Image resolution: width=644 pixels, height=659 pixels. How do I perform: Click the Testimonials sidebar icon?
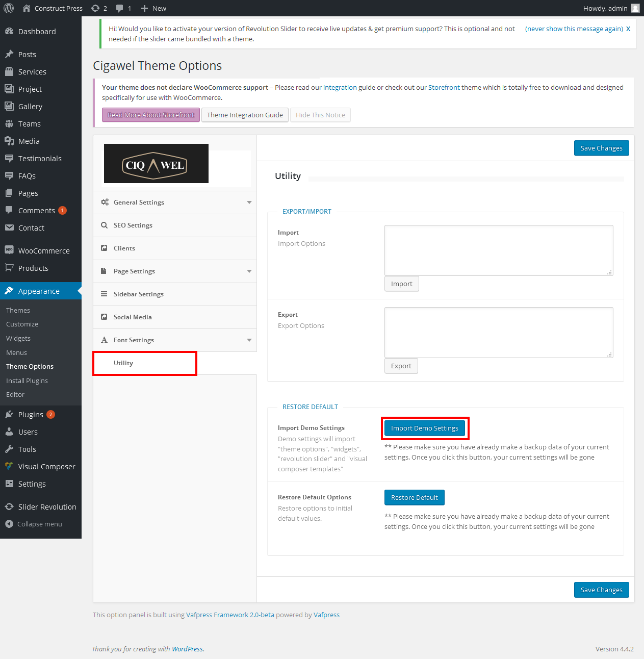[9, 158]
